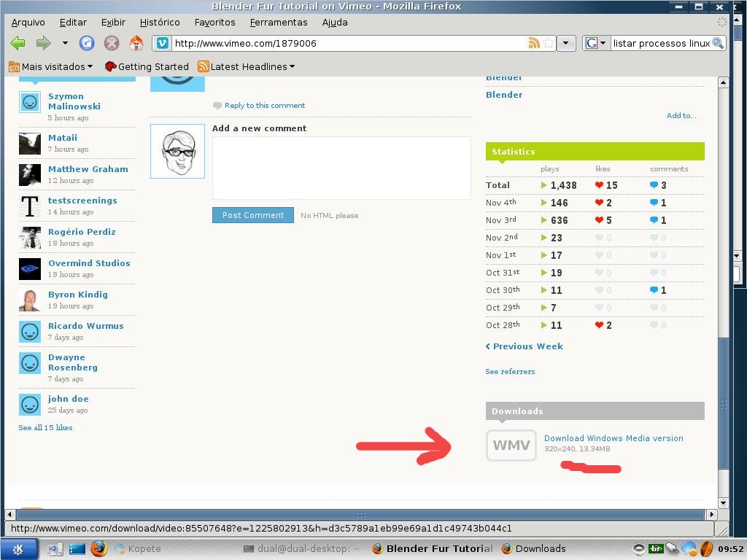Image resolution: width=747 pixels, height=560 pixels.
Task: Expand Mais visitados bookmarks folder
Action: [x=51, y=66]
